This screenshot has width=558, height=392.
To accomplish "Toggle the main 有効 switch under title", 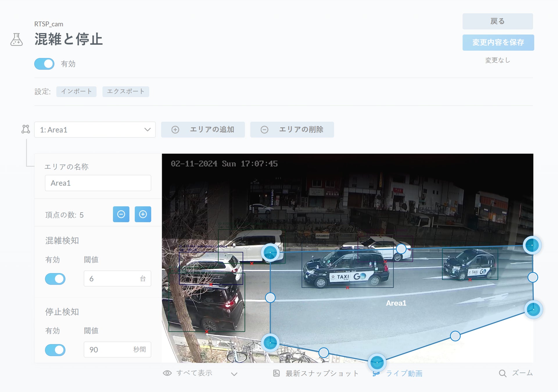I will pyautogui.click(x=44, y=64).
